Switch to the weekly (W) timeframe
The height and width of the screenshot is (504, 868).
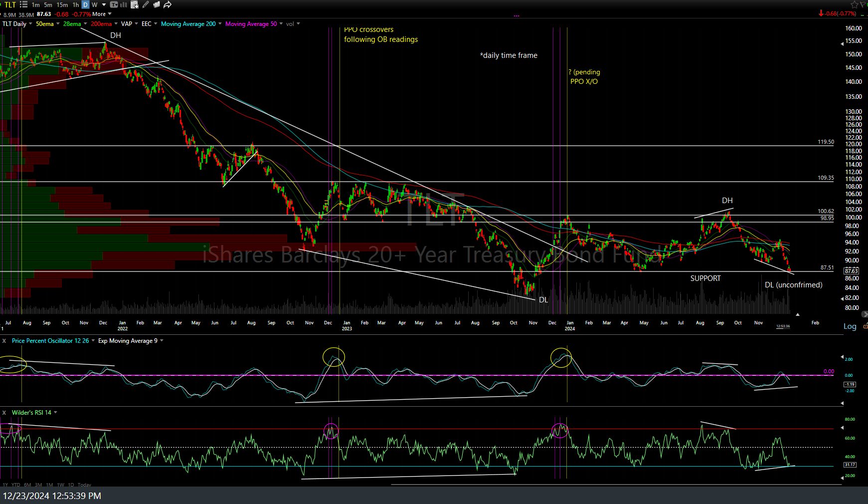[x=94, y=4]
